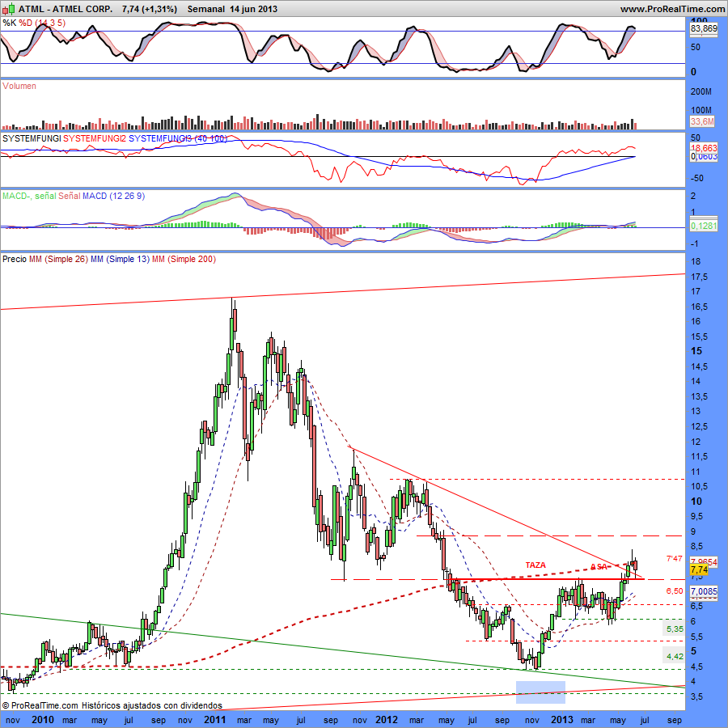728x728 pixels.
Task: Select the red SYSTEMFUNGI2 label
Action: (x=95, y=138)
